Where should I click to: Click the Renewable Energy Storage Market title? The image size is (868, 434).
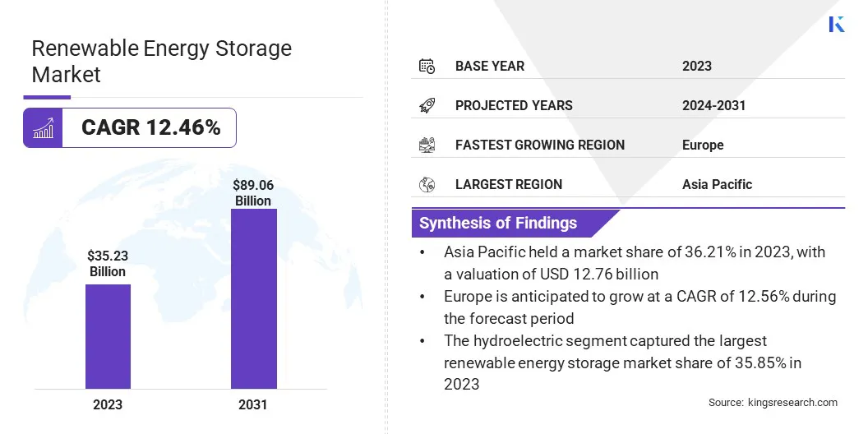161,61
